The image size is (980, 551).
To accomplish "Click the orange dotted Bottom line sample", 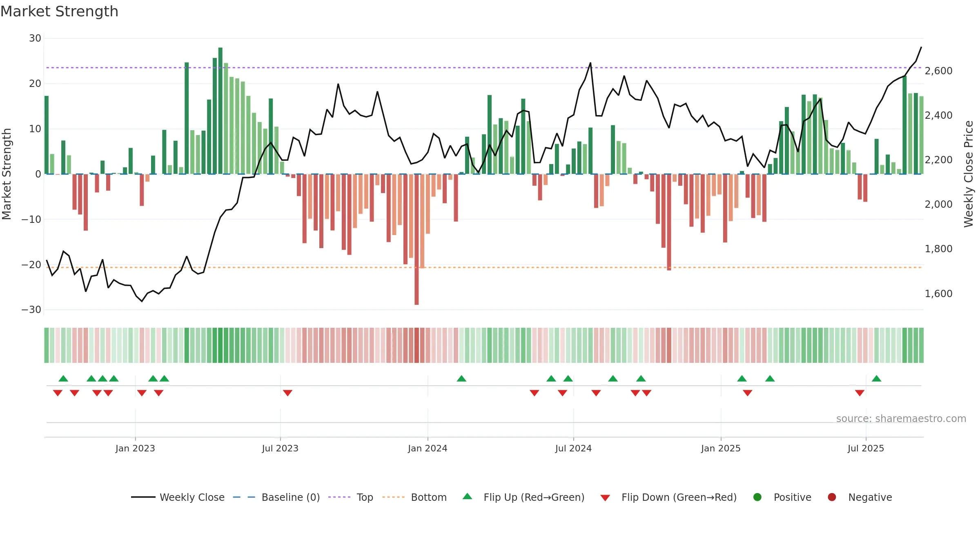I will click(394, 497).
